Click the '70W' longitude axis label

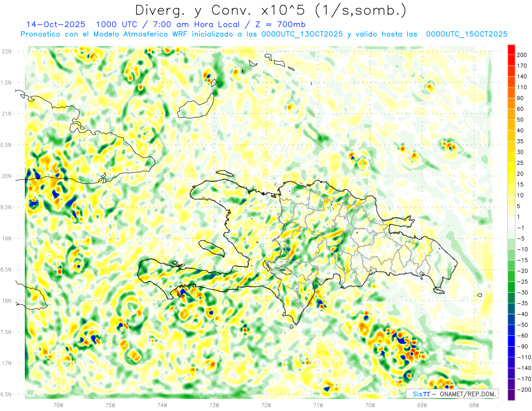click(370, 404)
